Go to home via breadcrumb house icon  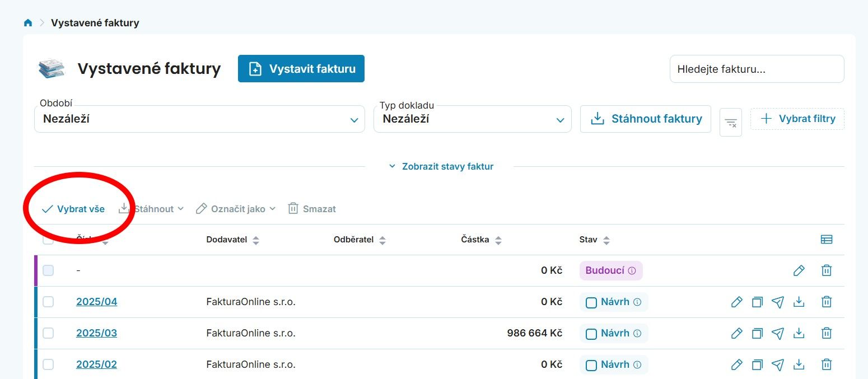tap(28, 23)
